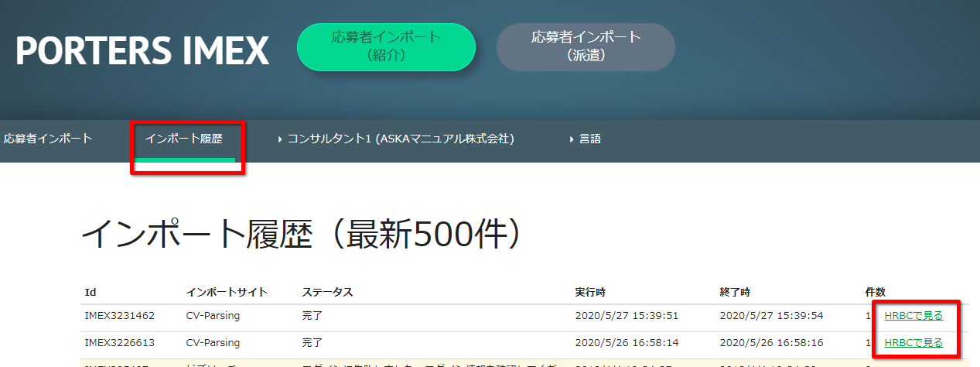Click start time 2020/5/26 16:58:14
980x367 pixels.
click(627, 342)
